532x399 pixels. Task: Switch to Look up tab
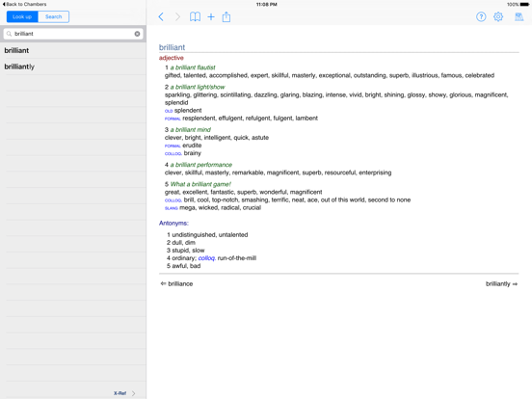coord(22,16)
